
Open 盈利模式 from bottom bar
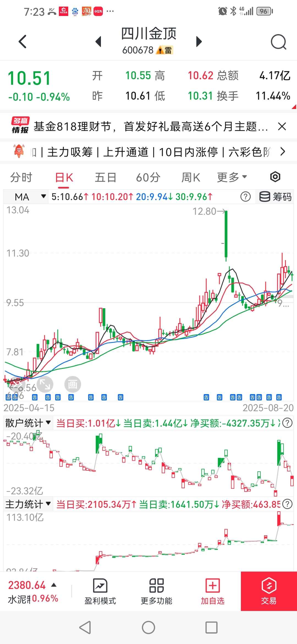(100, 591)
